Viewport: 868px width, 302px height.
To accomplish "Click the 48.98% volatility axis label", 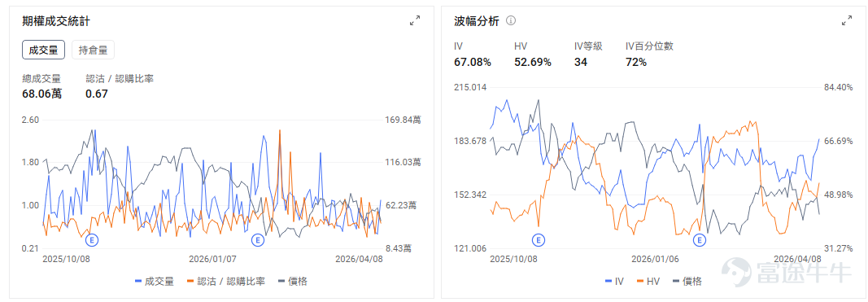I will tap(838, 195).
